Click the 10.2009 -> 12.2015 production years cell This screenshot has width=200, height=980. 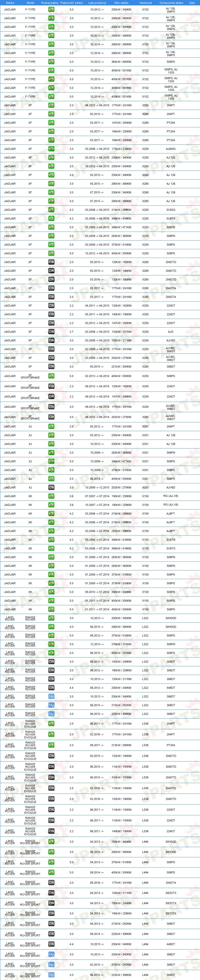click(x=97, y=487)
